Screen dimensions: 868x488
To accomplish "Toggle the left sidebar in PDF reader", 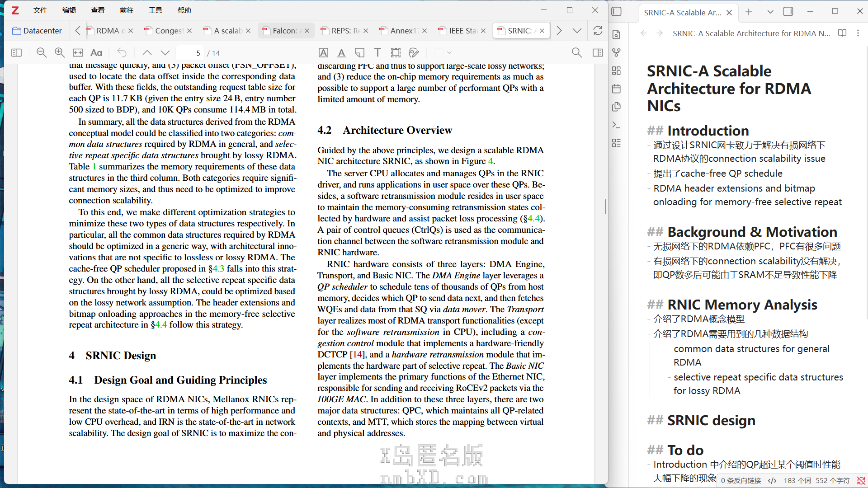I will point(16,53).
